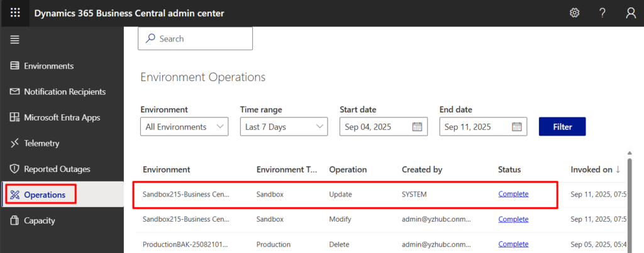Navigate to Capacity page
The width and height of the screenshot is (644, 253).
pos(39,220)
